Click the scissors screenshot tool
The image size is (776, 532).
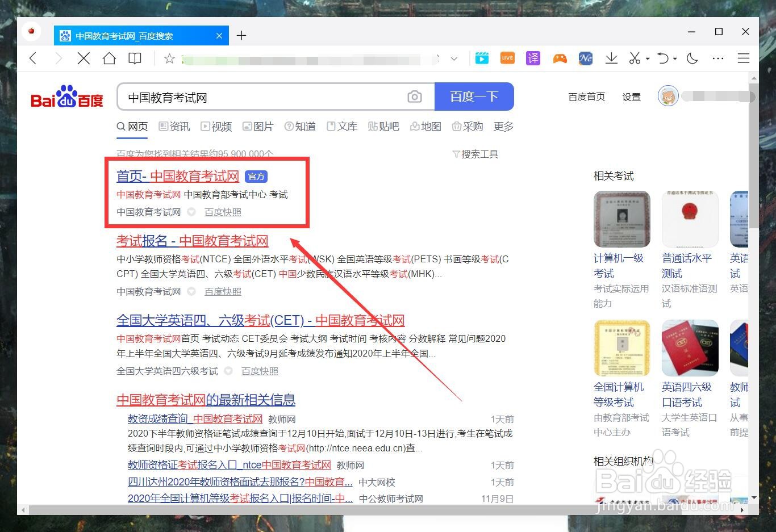634,58
